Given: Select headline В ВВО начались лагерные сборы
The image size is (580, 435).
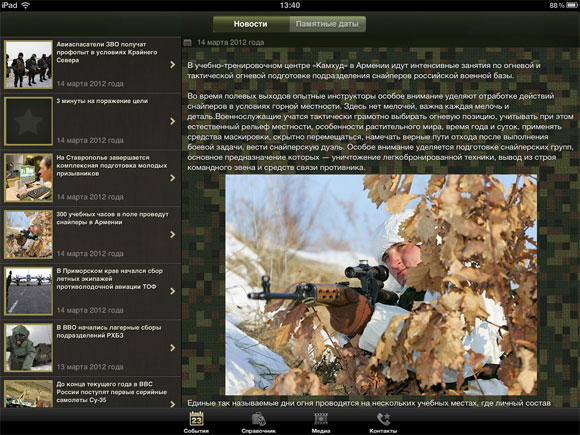Looking at the screenshot, I should click(x=109, y=331).
